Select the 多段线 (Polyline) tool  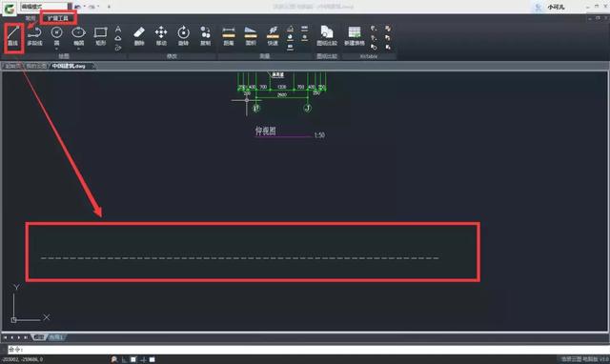point(34,36)
